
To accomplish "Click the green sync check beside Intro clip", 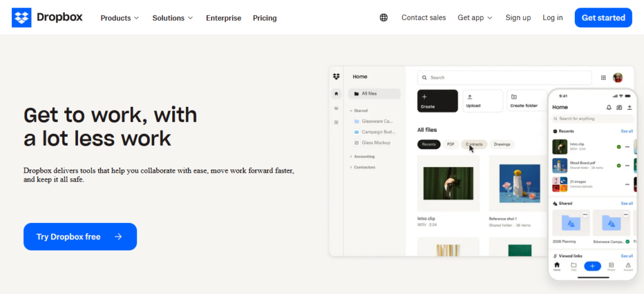I will click(619, 147).
